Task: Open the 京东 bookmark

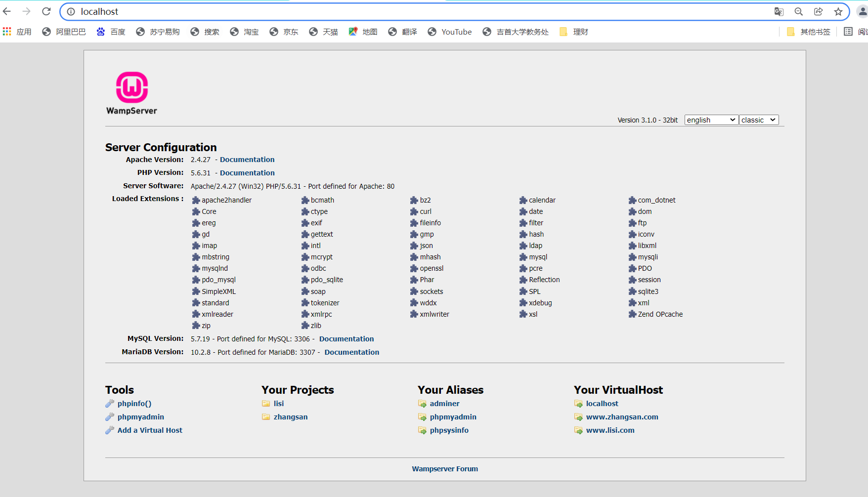Action: [284, 32]
